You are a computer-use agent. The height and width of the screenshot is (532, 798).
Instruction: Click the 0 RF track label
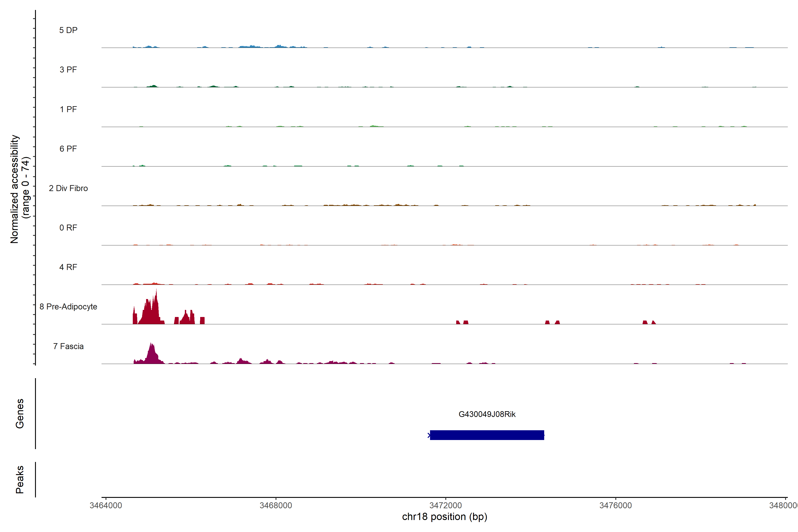point(68,228)
